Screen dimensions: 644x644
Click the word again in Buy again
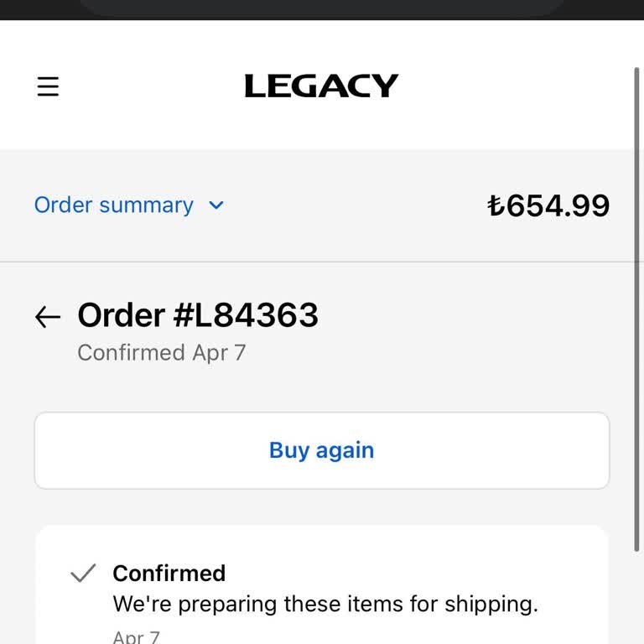345,450
